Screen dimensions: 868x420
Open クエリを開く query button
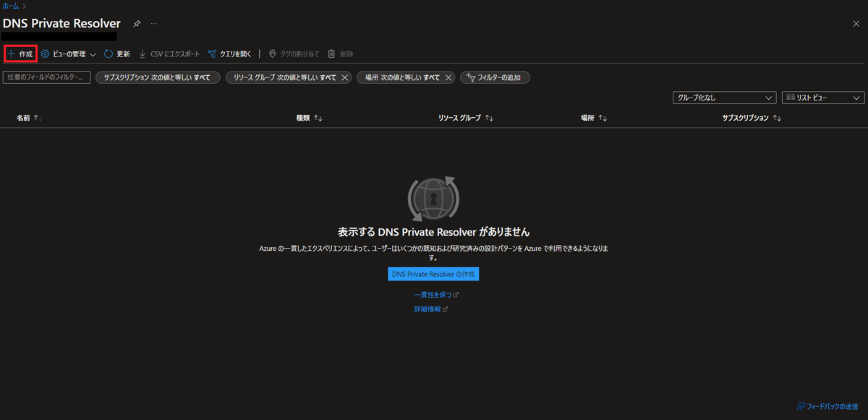click(x=229, y=54)
